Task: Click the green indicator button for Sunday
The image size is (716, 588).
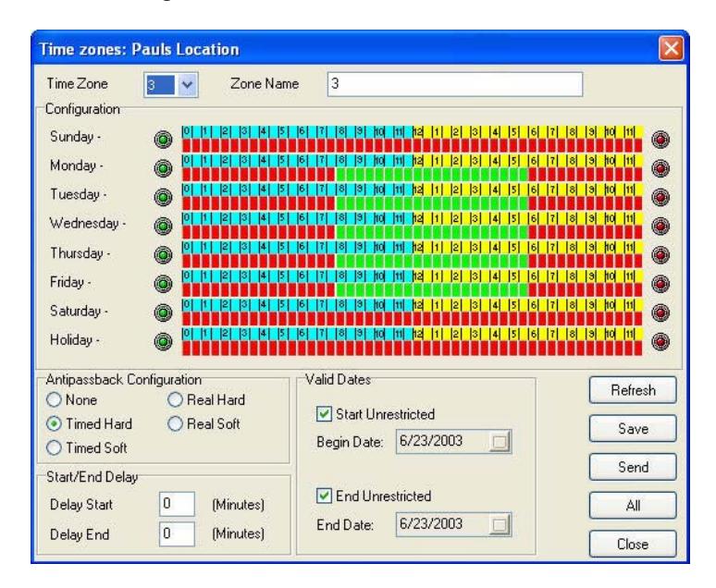Action: (163, 140)
